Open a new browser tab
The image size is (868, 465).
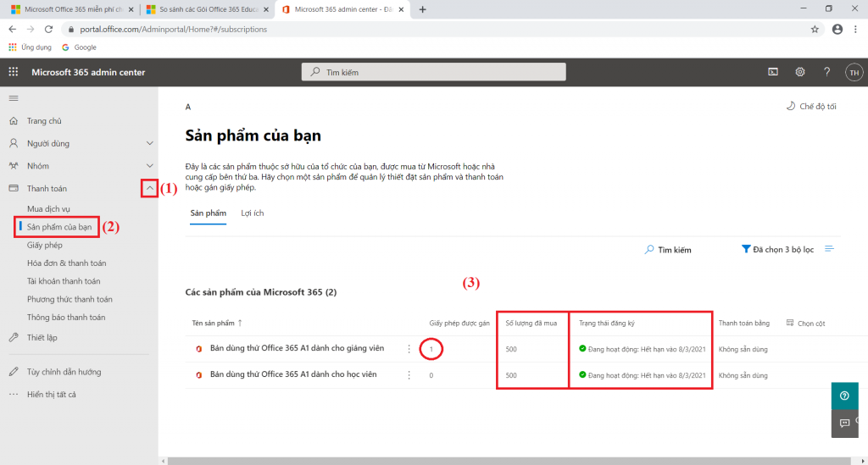coord(422,9)
